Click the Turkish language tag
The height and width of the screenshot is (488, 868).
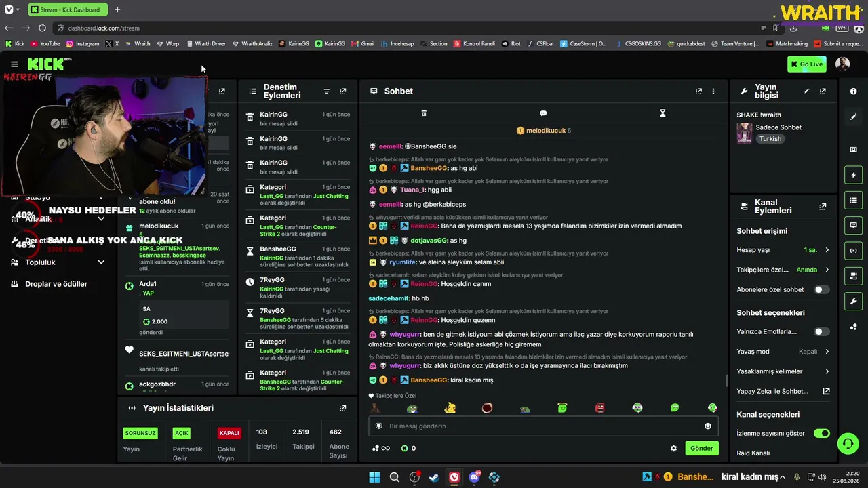click(770, 139)
